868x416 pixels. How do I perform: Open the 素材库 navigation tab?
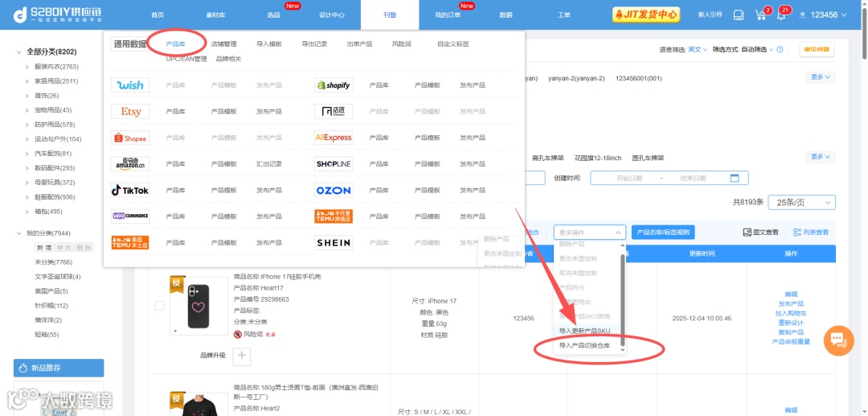pyautogui.click(x=215, y=15)
